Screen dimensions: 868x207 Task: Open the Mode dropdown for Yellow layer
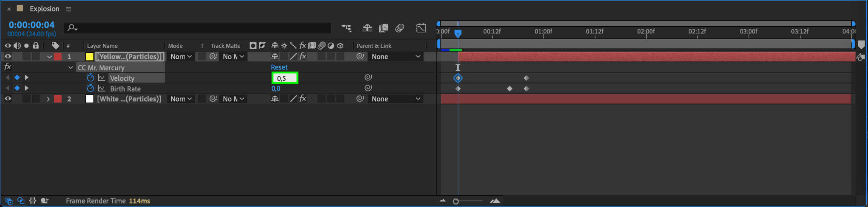click(x=181, y=56)
